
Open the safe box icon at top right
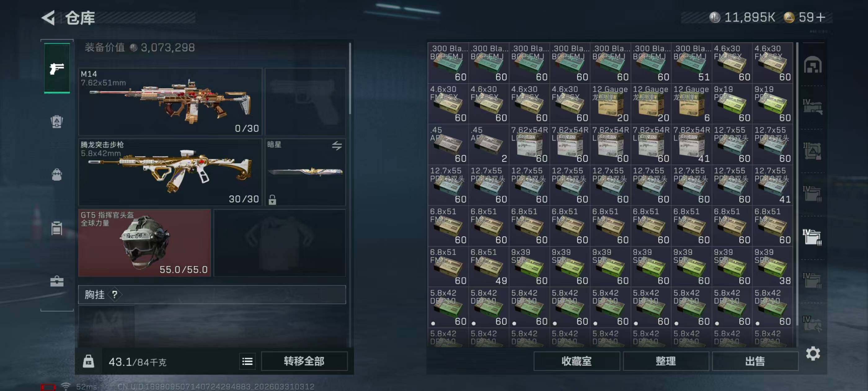(813, 65)
